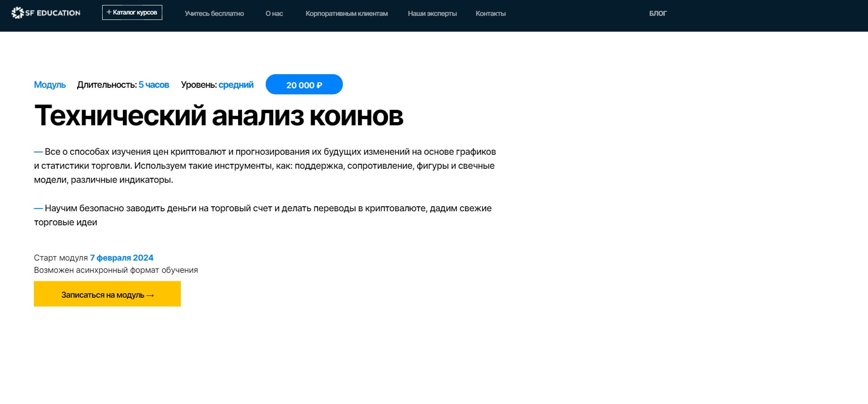
Task: Click the SF Education snowflake logo
Action: (x=17, y=13)
